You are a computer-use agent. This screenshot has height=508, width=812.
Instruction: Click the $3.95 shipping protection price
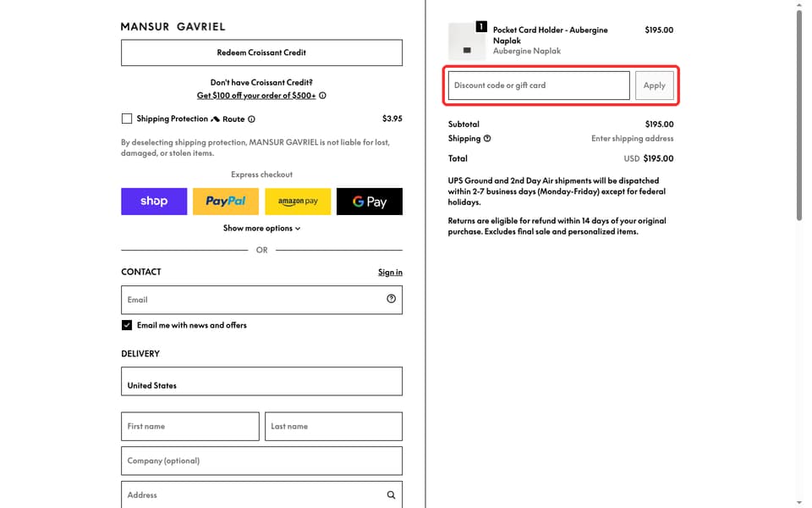392,119
